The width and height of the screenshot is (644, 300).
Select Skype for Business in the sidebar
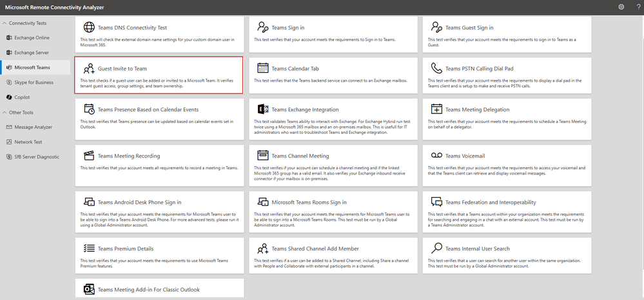(x=34, y=82)
